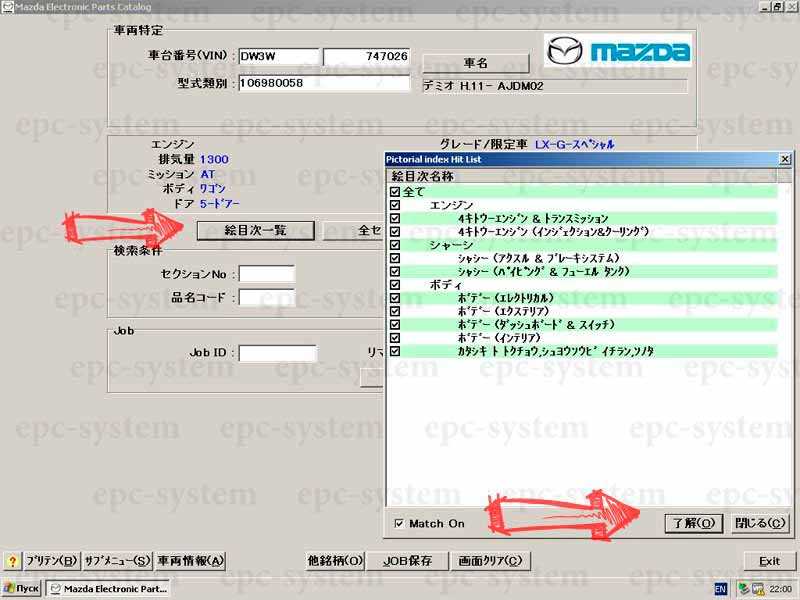This screenshot has height=600, width=800.
Task: Uncheck 4キトウーエンジン & トランスミッション checkbox
Action: (x=394, y=218)
